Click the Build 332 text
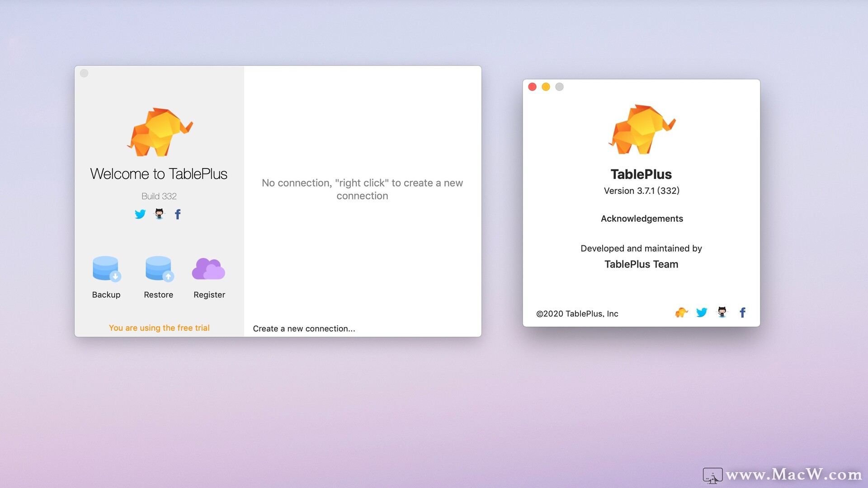 click(x=159, y=196)
